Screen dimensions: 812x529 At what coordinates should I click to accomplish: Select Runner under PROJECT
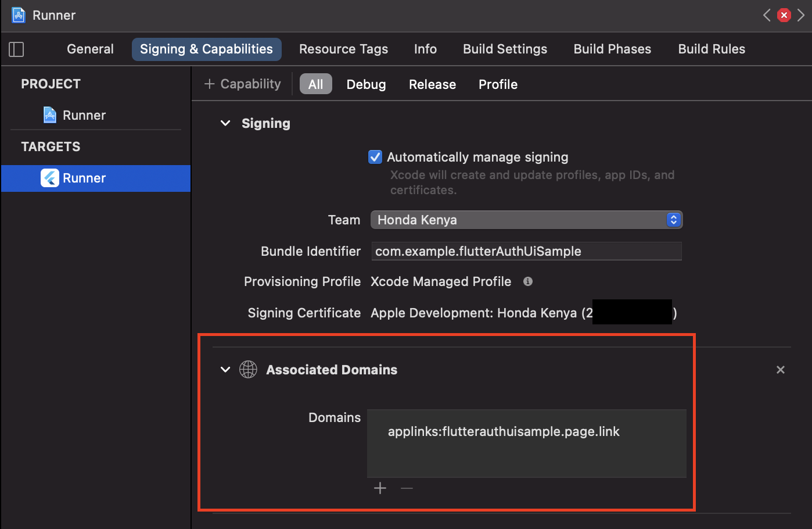pos(84,115)
